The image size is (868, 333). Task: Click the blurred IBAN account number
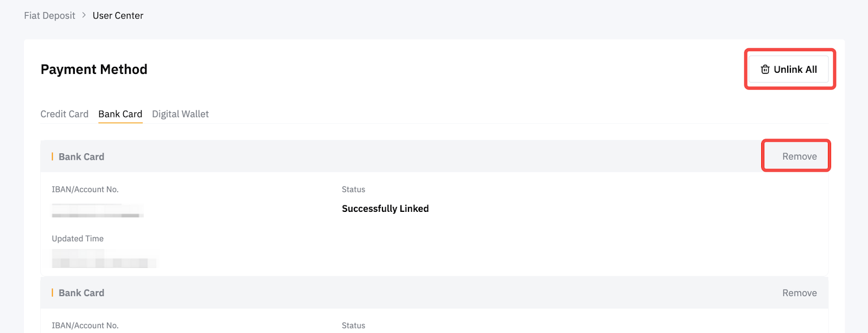click(98, 211)
